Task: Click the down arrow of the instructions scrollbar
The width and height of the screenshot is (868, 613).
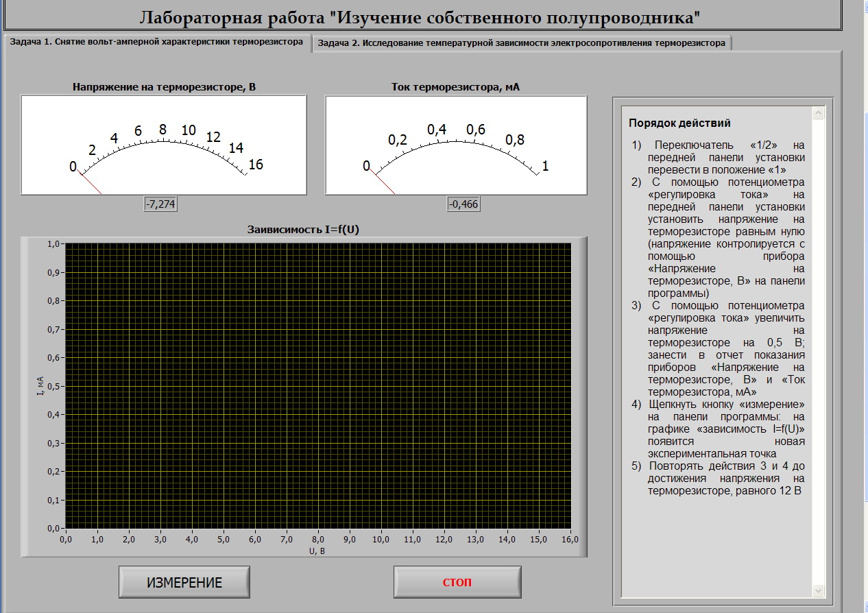Action: click(x=818, y=590)
